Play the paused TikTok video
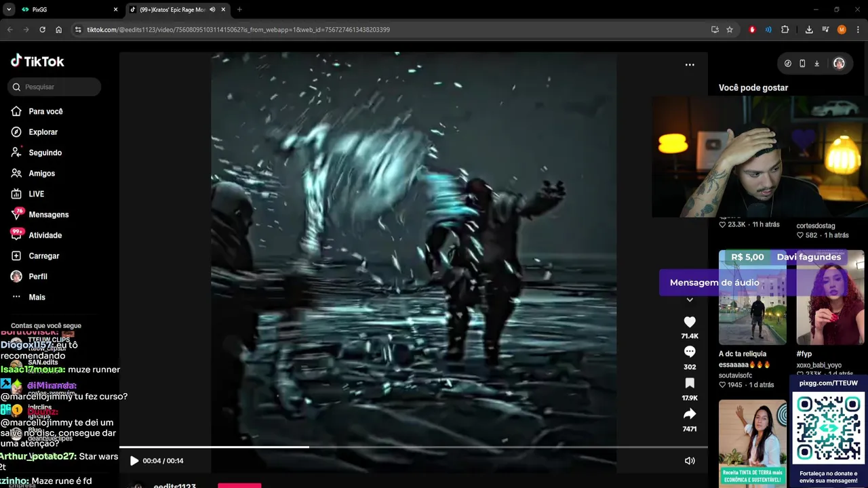 click(x=134, y=461)
